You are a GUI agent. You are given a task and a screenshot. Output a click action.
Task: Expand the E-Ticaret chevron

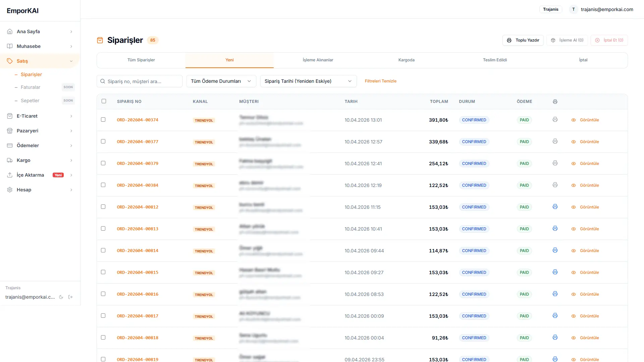tap(71, 116)
